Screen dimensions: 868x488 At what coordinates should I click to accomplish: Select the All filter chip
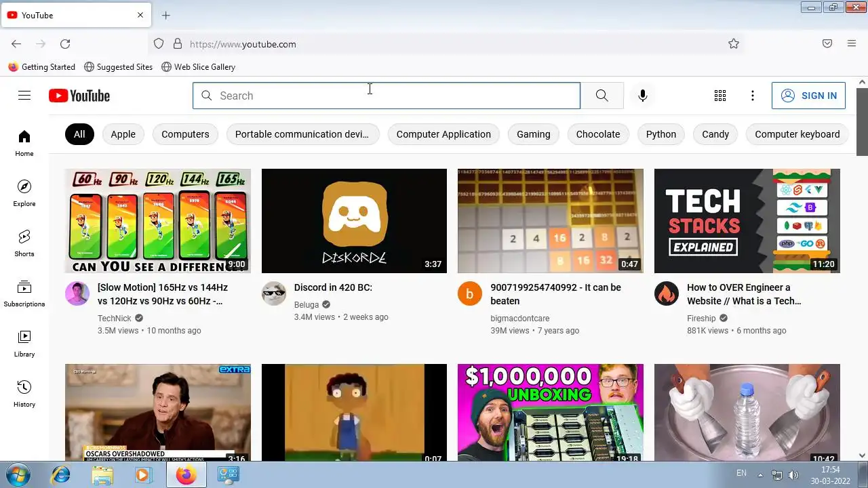click(79, 134)
